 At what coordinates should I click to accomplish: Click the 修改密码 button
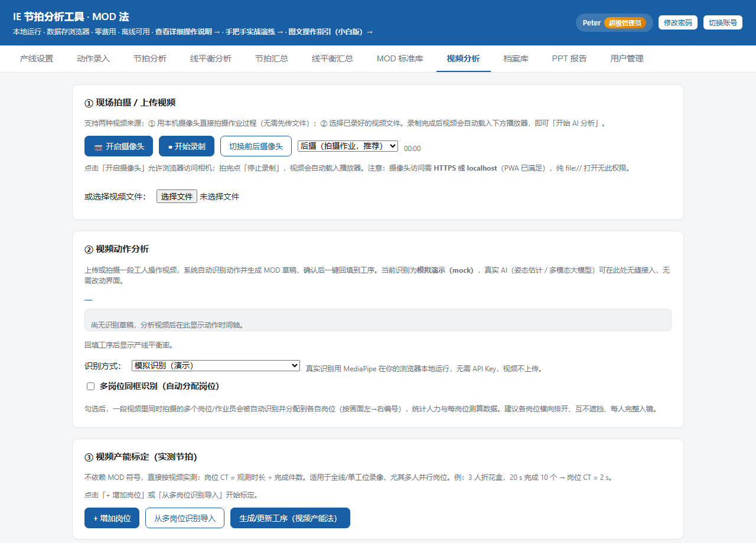tap(678, 22)
